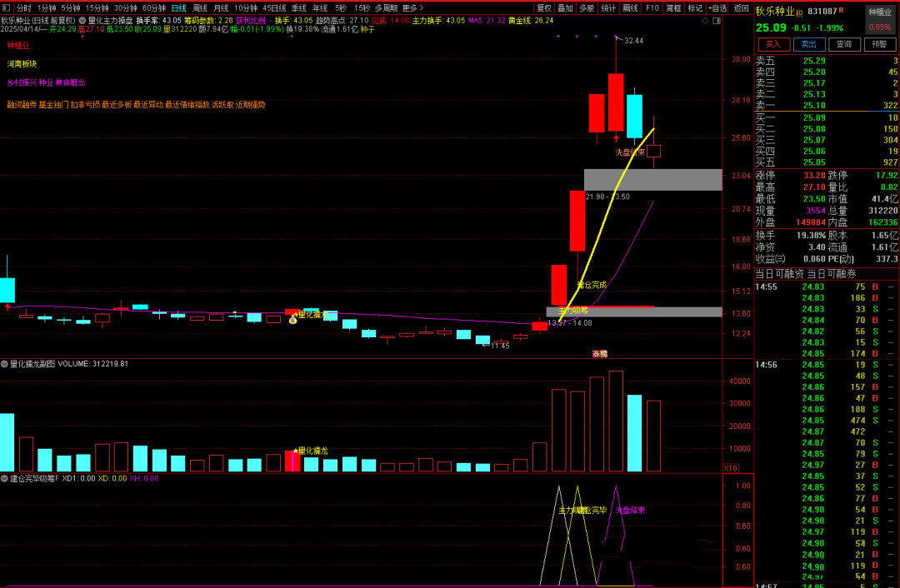Screen dimensions: 900x588
Task: Toggle 复权 price adjustment
Action: [x=543, y=7]
